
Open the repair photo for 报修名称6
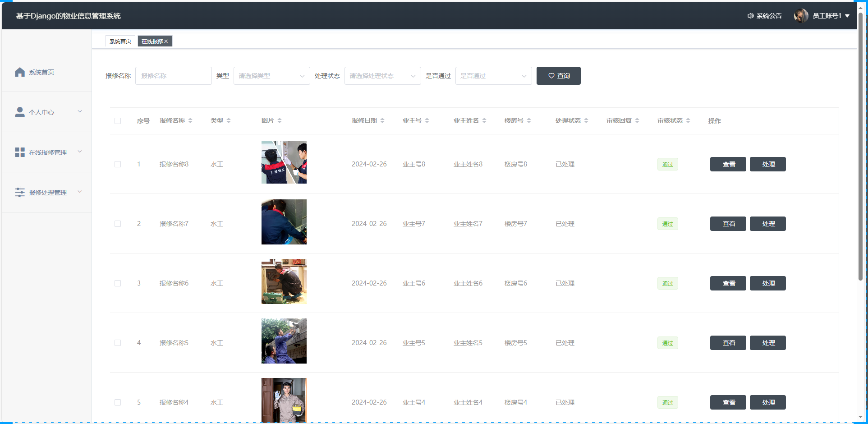pyautogui.click(x=284, y=281)
